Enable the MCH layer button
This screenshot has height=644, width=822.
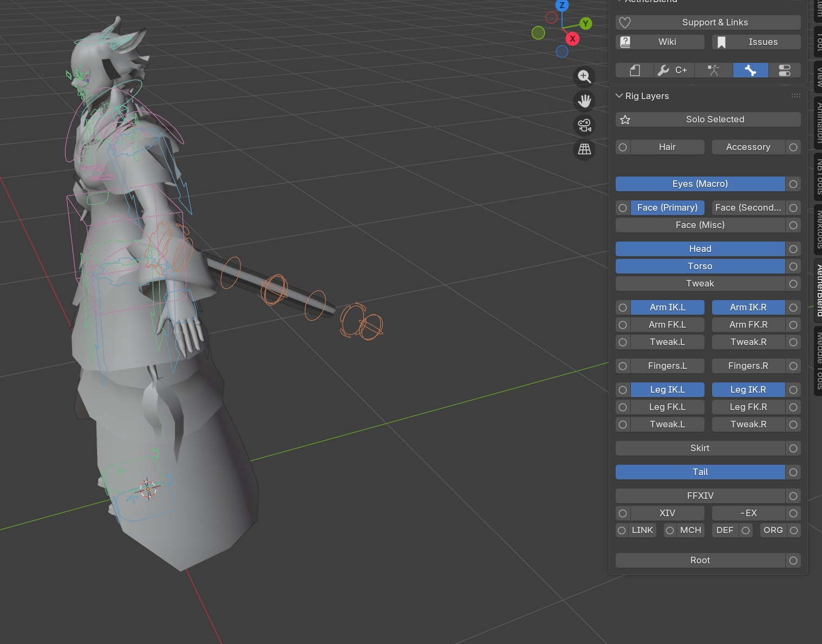pos(690,530)
